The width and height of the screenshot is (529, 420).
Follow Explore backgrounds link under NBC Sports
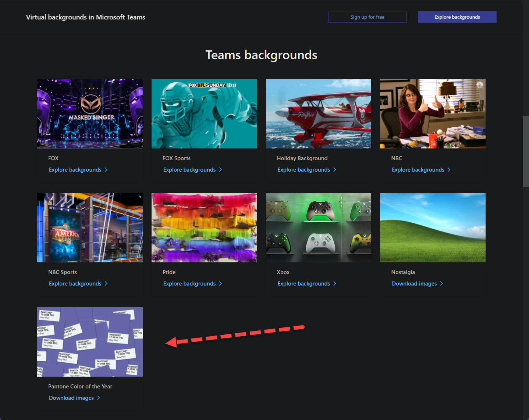coord(78,284)
